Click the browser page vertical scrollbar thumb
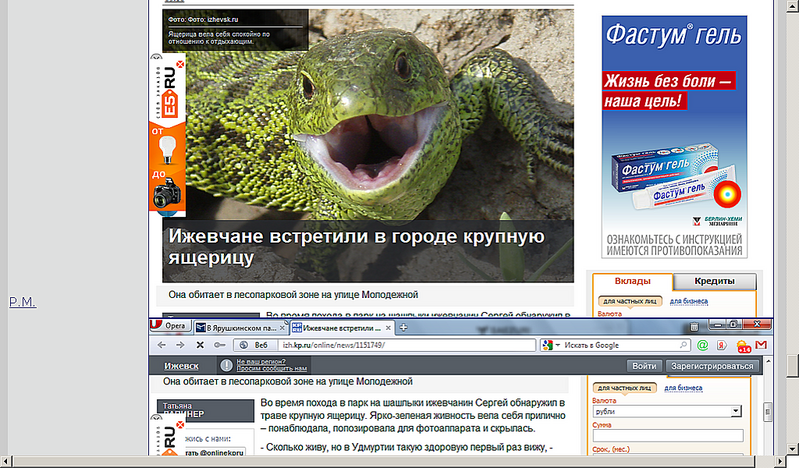 (768, 411)
